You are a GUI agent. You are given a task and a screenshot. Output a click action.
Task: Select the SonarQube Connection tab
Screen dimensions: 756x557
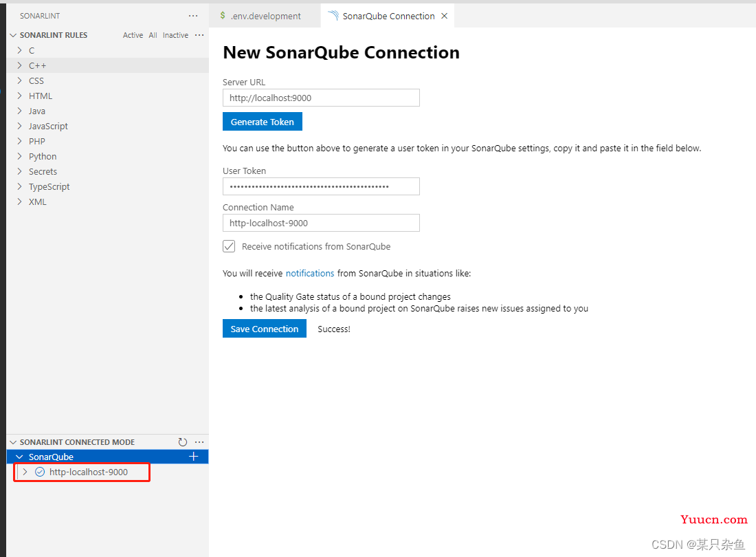[x=388, y=16]
